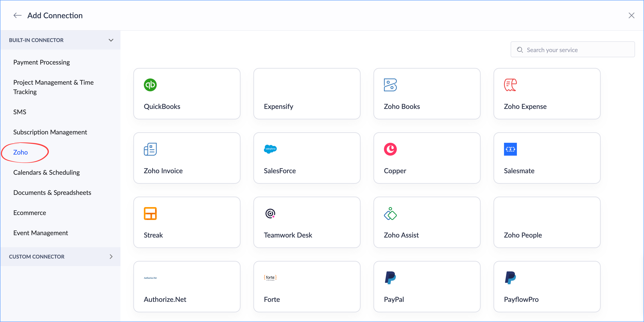Click the Salesmate blue square icon

click(510, 149)
